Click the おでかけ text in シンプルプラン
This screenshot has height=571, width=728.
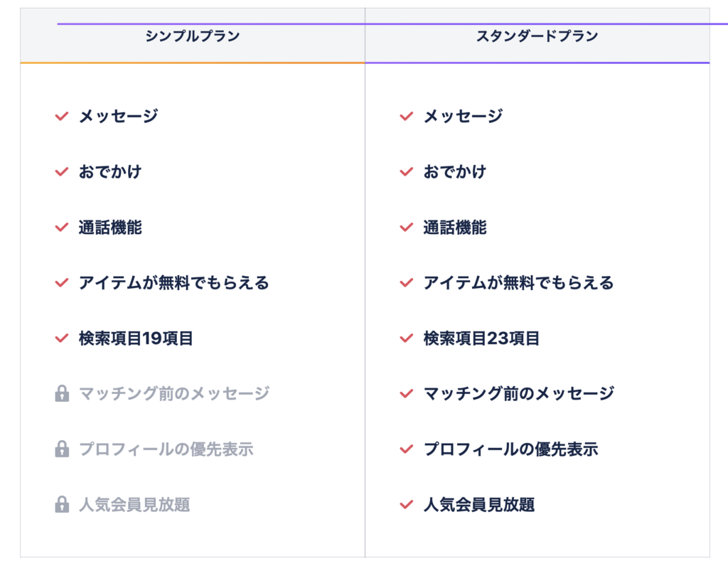(x=110, y=171)
